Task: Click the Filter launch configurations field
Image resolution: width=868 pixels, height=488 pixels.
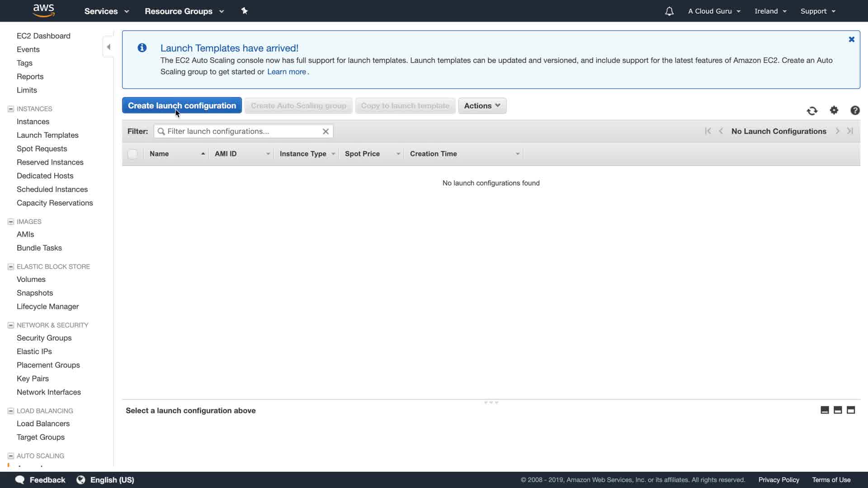Action: pos(242,131)
